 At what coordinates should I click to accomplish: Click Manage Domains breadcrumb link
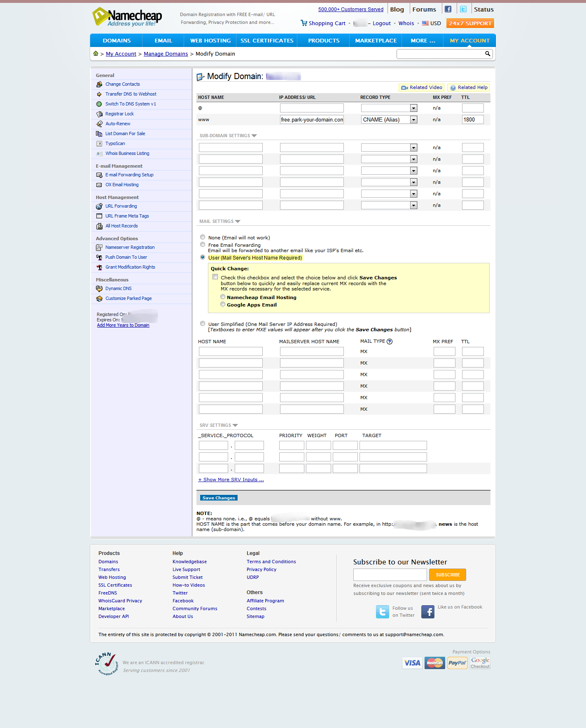click(166, 54)
